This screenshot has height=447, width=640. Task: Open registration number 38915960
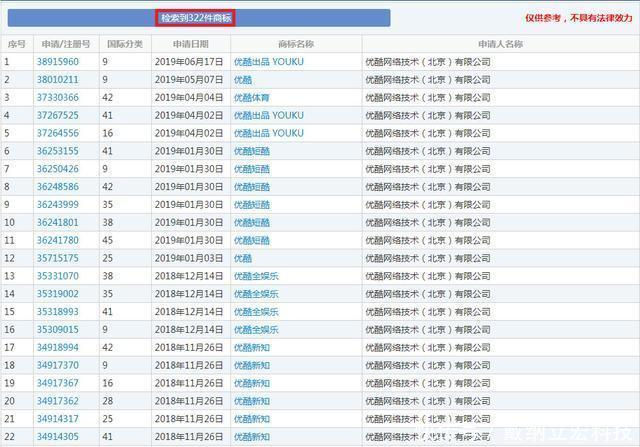[58, 62]
